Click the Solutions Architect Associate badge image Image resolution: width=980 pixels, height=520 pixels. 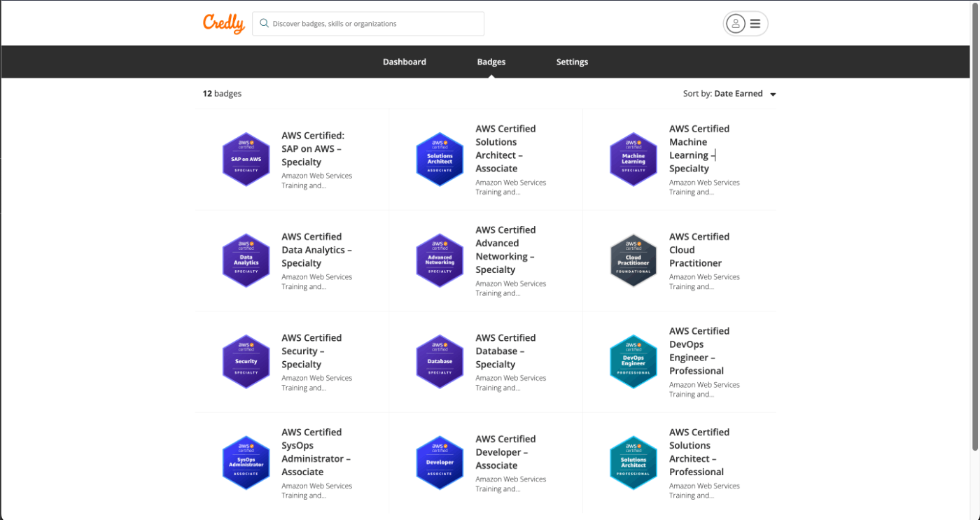440,160
